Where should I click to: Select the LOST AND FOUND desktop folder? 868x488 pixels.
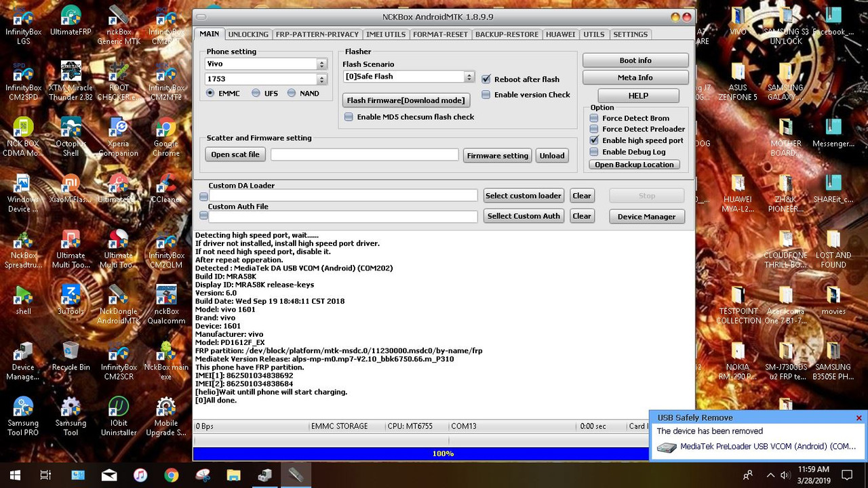tap(833, 249)
